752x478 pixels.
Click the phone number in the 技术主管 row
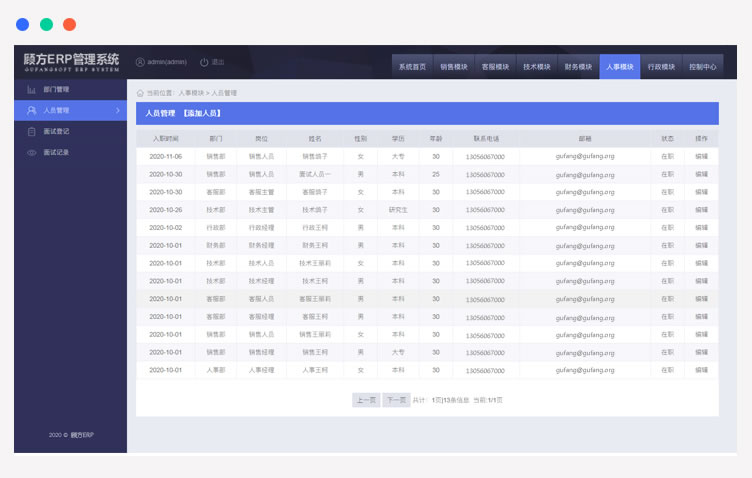pos(485,210)
